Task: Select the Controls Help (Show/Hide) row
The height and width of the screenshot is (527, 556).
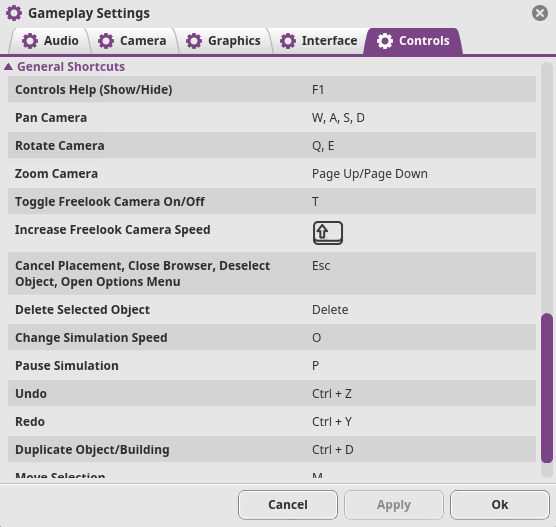Action: (x=272, y=90)
